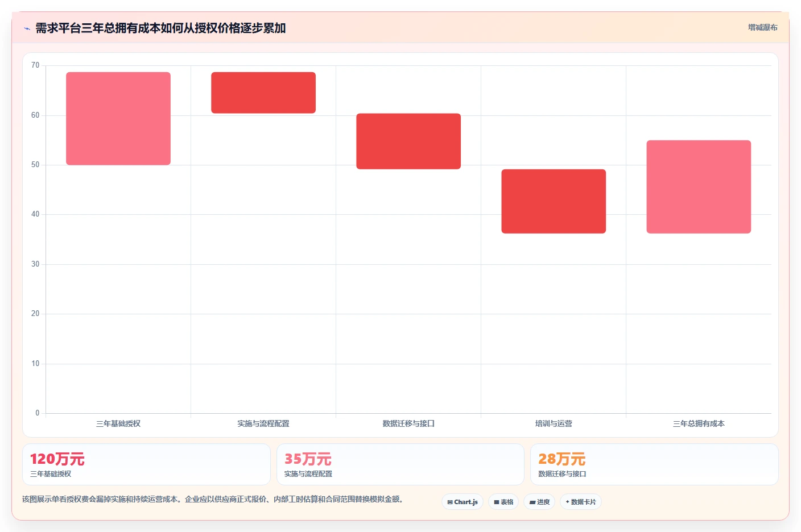This screenshot has width=801, height=532.
Task: Click the y-axis value 10
Action: click(x=35, y=364)
